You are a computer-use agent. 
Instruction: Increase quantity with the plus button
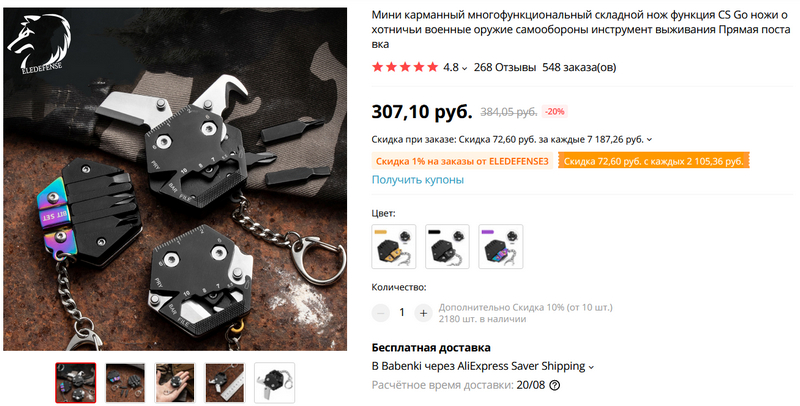423,313
